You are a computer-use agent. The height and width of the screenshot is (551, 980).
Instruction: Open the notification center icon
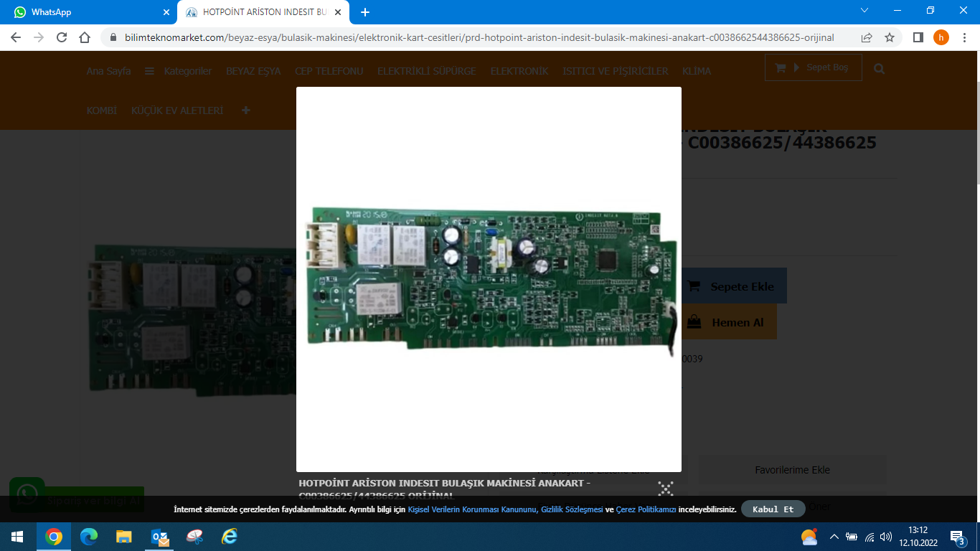tap(957, 537)
